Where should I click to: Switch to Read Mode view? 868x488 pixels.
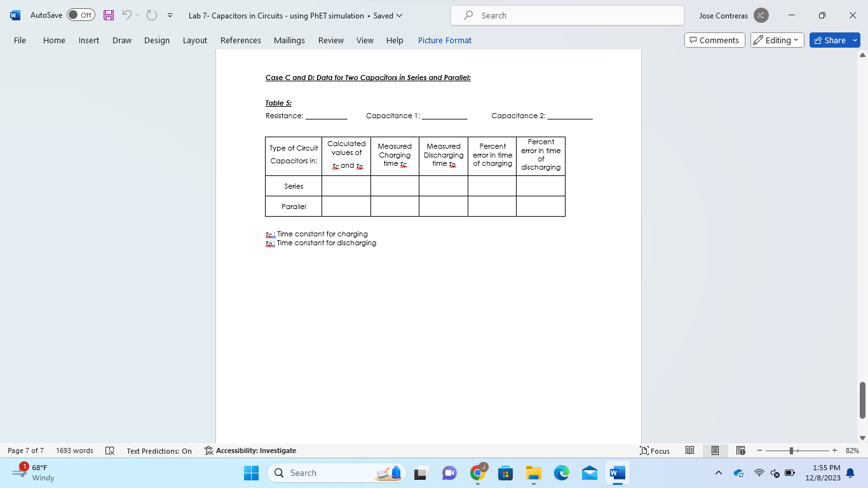(x=690, y=451)
